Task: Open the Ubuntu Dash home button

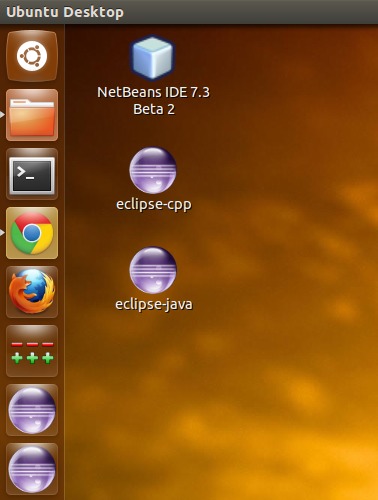Action: [x=32, y=56]
